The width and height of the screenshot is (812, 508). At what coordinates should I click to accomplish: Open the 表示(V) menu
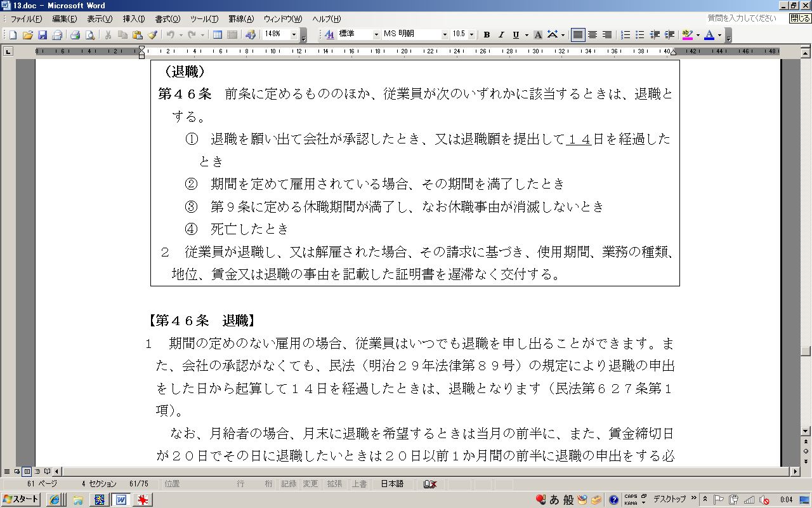100,19
